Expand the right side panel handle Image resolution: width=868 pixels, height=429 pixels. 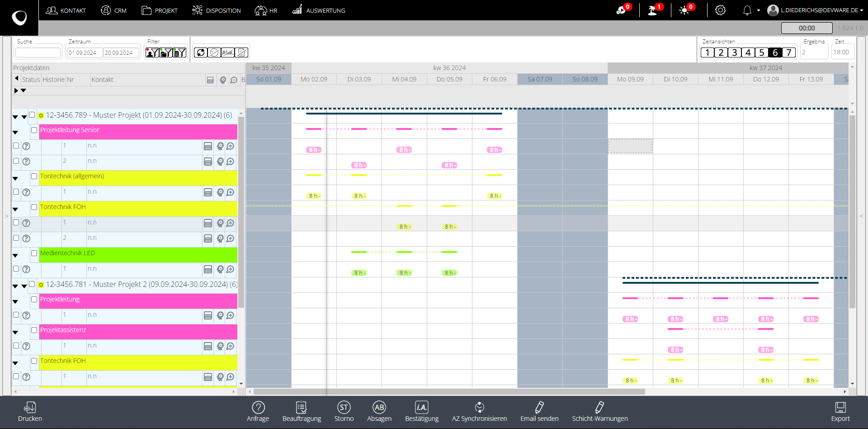click(x=861, y=216)
